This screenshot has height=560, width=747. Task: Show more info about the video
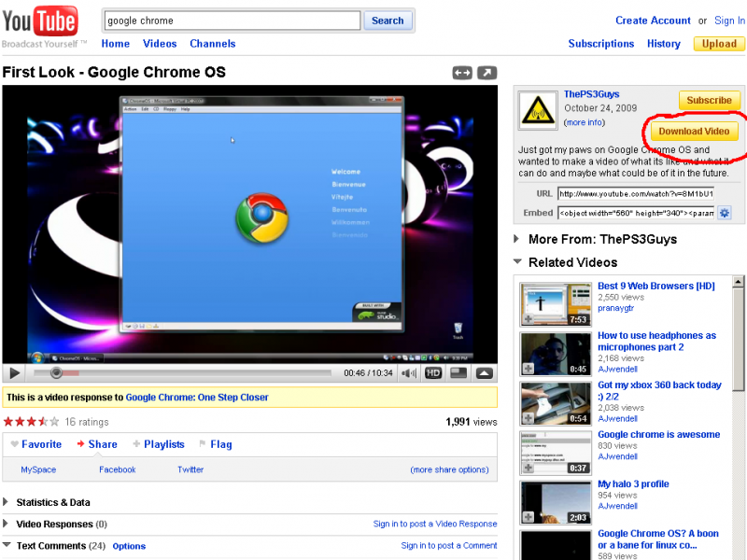(585, 122)
